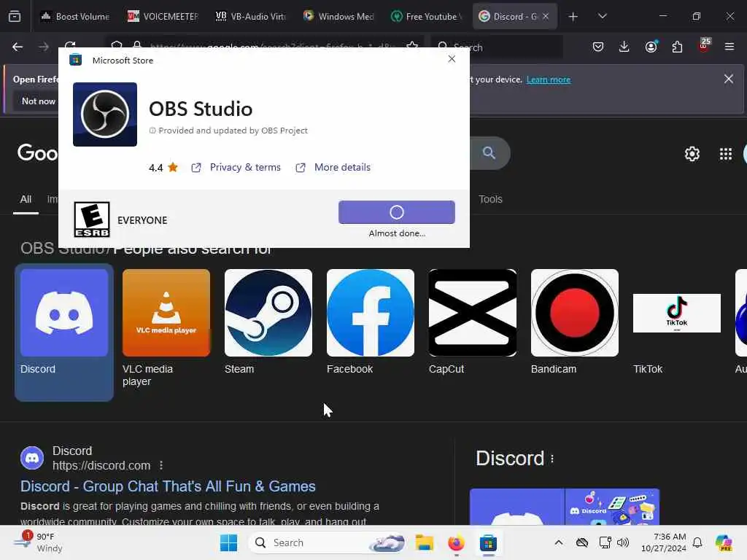Open Discord result three-dot options

[161, 465]
